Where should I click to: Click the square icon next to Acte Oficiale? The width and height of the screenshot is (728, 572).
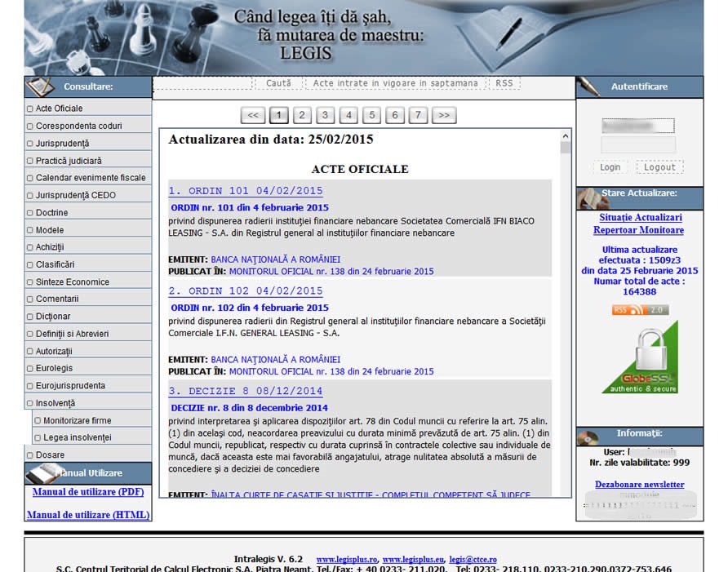[30, 108]
